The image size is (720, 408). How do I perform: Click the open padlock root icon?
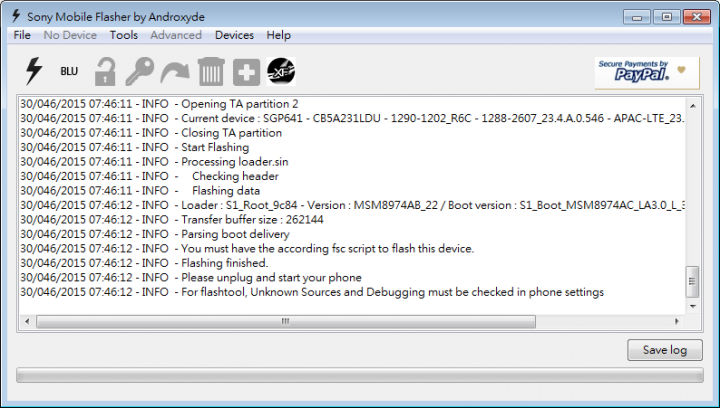(x=105, y=72)
